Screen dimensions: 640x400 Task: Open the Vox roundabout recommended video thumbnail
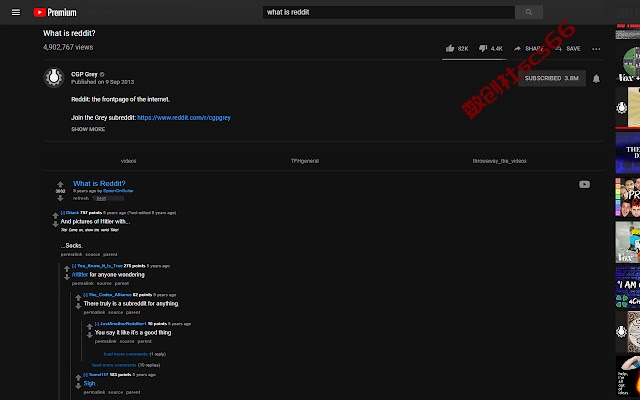[x=628, y=64]
